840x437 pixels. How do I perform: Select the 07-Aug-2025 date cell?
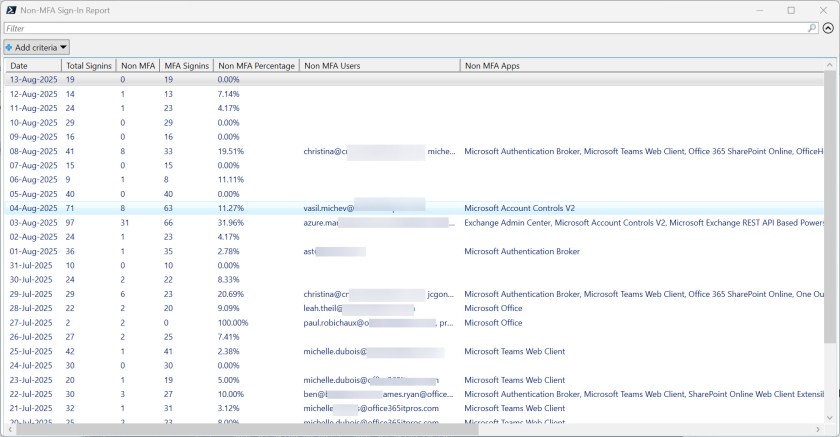point(33,165)
